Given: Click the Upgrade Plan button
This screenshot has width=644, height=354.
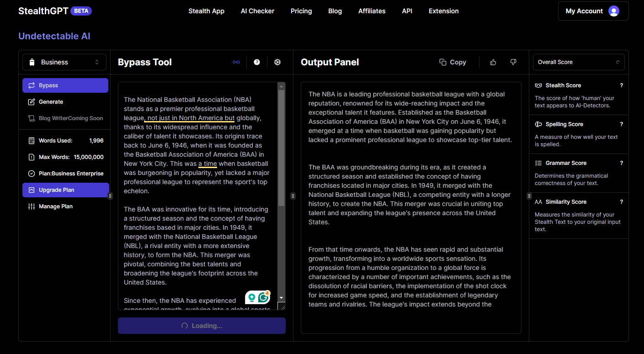Looking at the screenshot, I should pyautogui.click(x=65, y=190).
